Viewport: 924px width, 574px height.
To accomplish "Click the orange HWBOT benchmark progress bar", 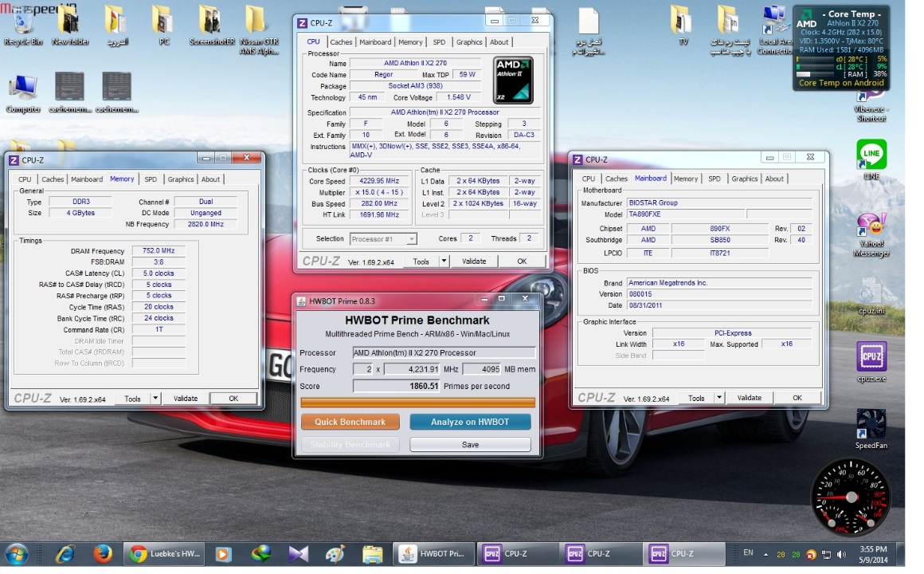I will tap(418, 403).
